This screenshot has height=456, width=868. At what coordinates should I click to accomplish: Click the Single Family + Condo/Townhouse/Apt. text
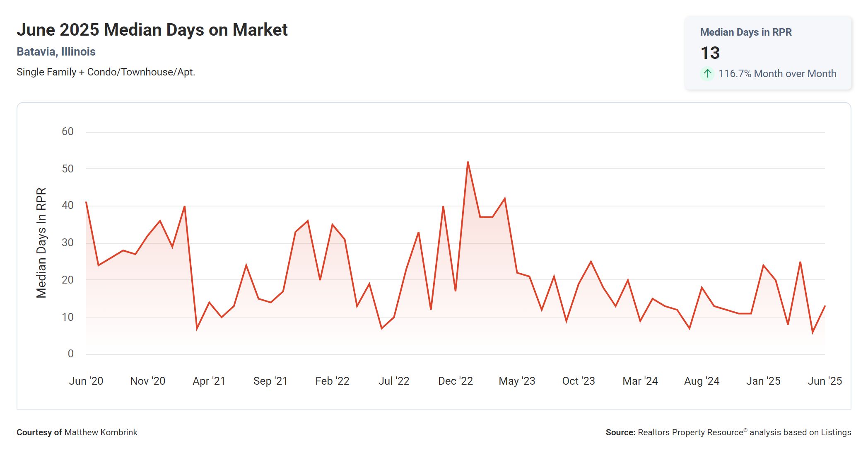(106, 72)
